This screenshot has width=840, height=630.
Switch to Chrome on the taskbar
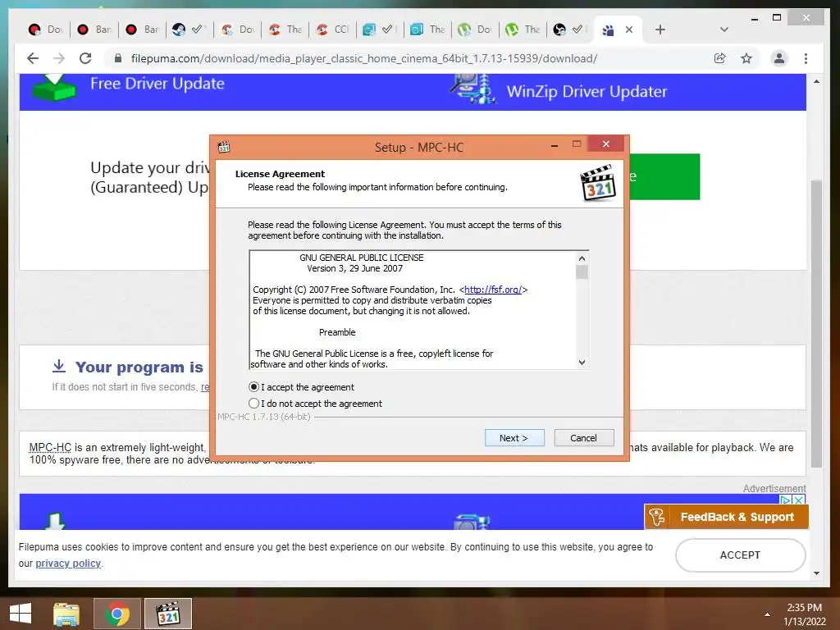[117, 614]
